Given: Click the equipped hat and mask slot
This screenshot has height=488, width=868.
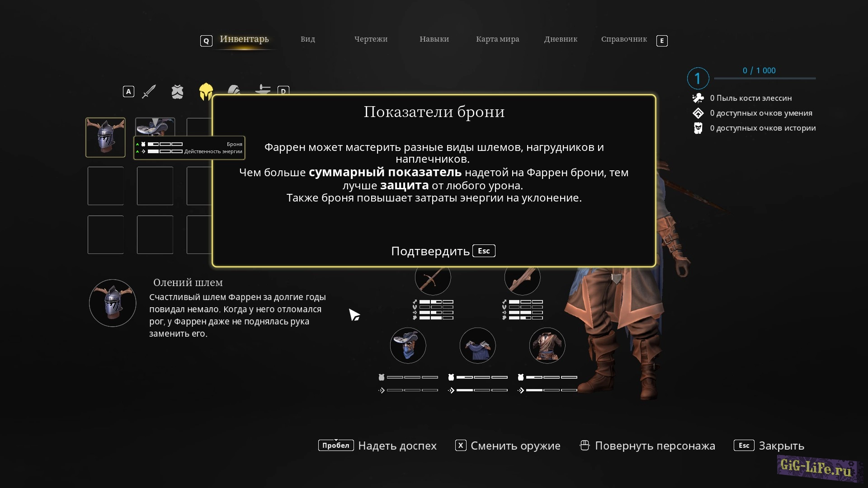Looking at the screenshot, I should (408, 346).
